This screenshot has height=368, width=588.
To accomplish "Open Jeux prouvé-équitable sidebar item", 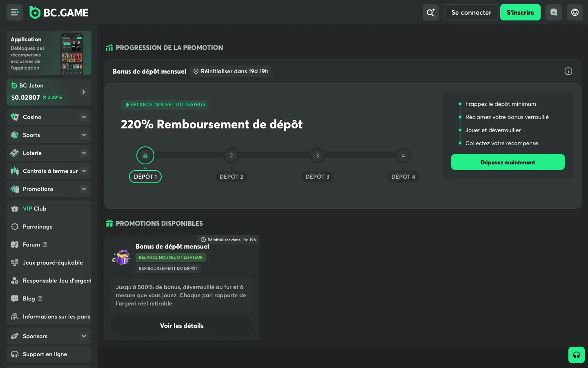I will point(49,263).
